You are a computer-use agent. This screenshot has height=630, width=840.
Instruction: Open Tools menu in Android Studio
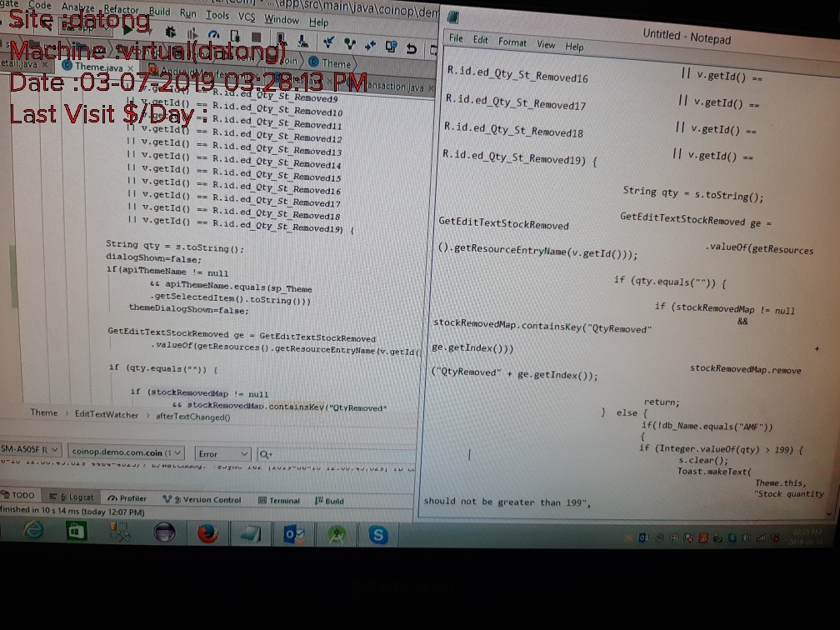217,16
